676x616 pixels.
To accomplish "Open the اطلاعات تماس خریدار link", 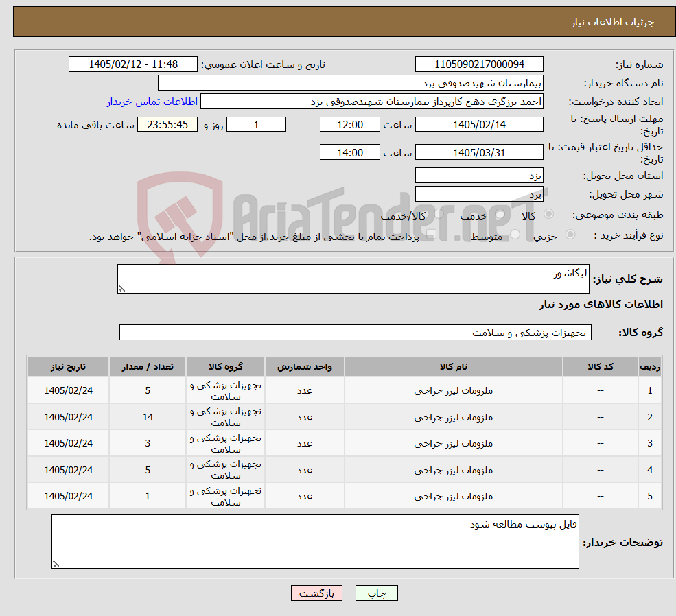I will (x=152, y=102).
